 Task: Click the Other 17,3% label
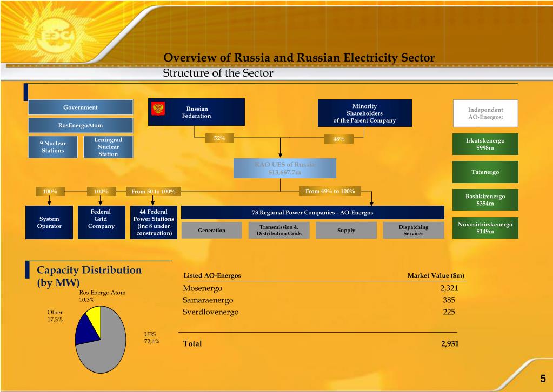pyautogui.click(x=55, y=315)
